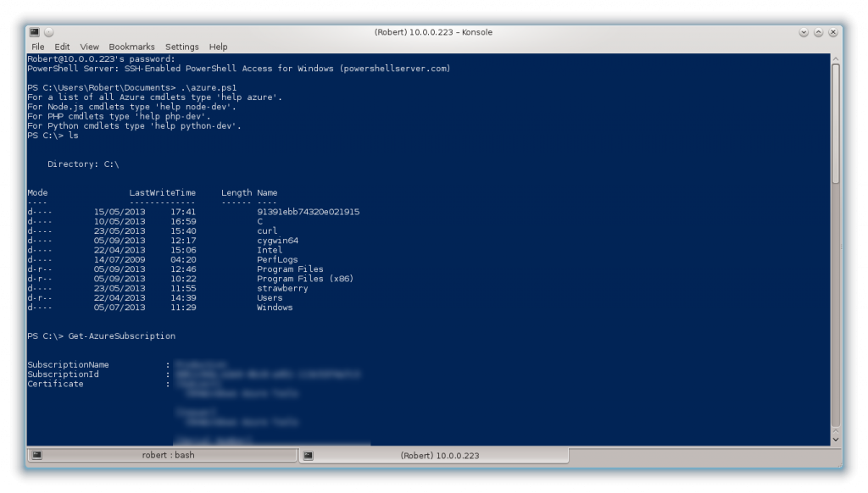Toggle the on-all-desktops button in title bar

pos(48,32)
